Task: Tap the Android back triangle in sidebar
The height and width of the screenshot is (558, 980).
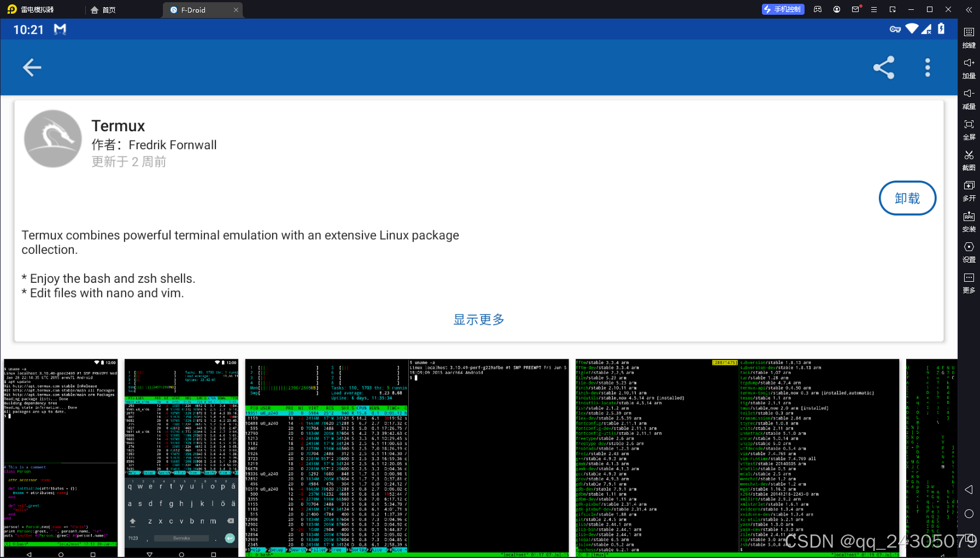Action: tap(969, 489)
